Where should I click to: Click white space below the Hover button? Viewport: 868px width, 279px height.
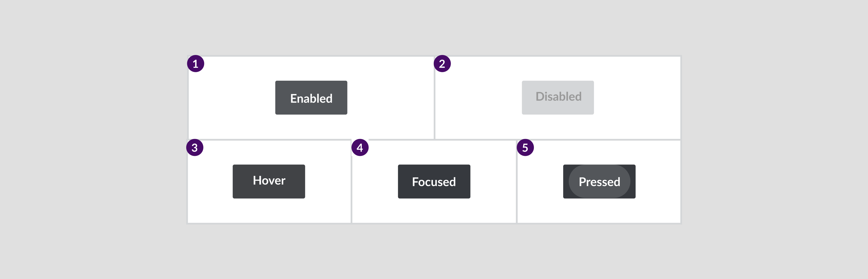(x=269, y=211)
